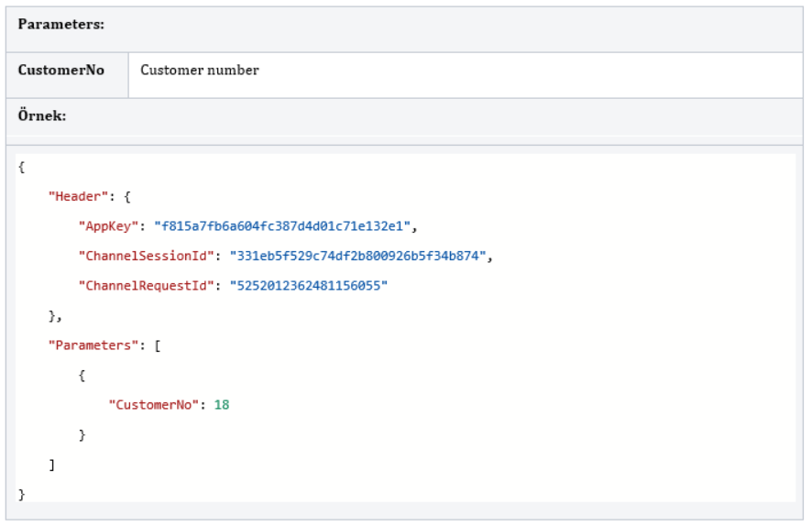Place cursor on first opening curly brace
Image resolution: width=812 pixels, height=526 pixels.
point(22,167)
